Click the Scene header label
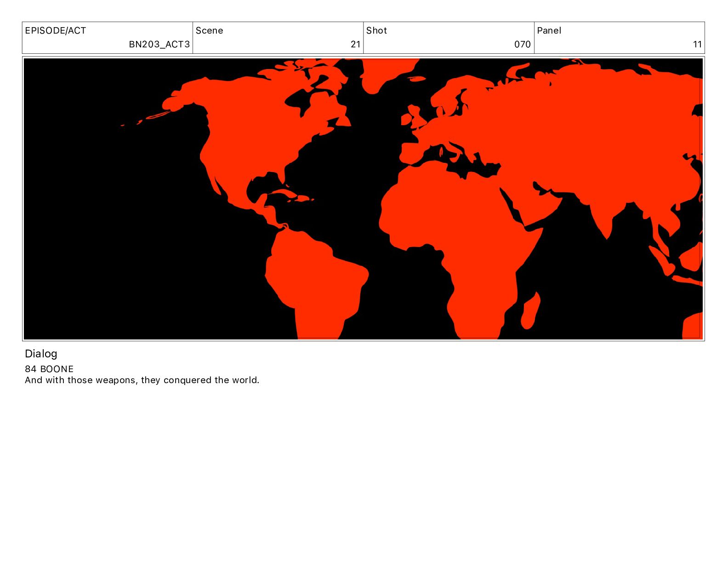This screenshot has width=728, height=563. (210, 31)
